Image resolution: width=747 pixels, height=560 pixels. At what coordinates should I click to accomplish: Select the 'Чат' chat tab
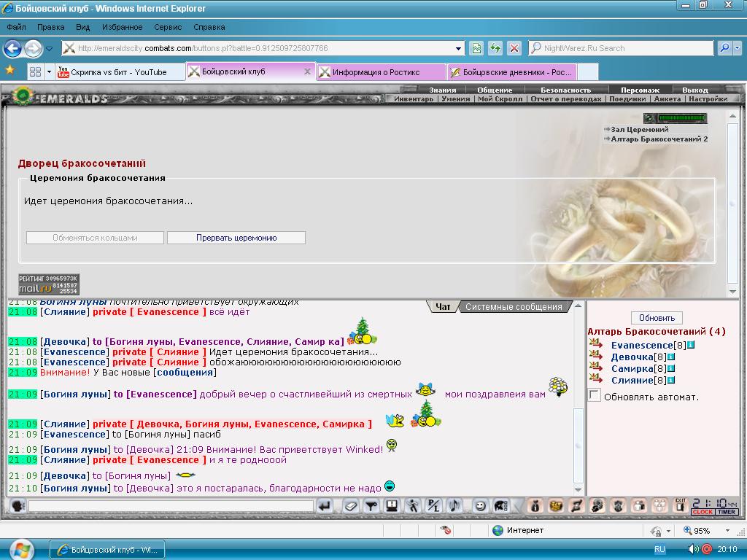443,307
